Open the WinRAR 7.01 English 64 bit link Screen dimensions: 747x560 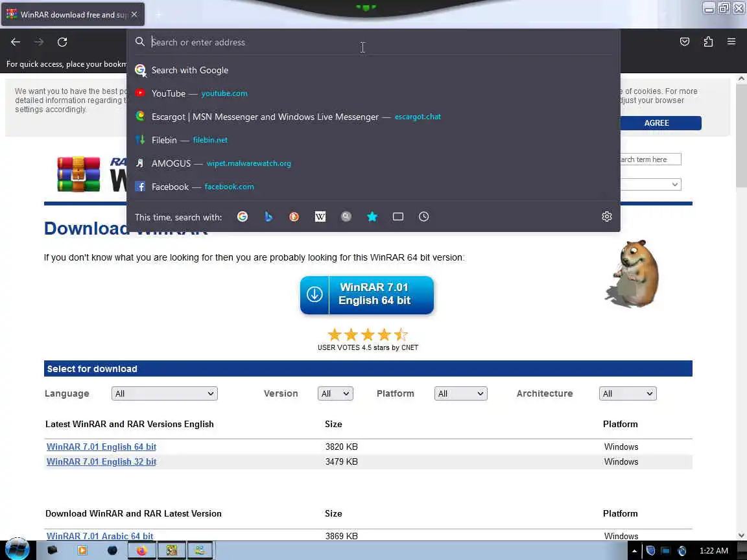tap(101, 447)
